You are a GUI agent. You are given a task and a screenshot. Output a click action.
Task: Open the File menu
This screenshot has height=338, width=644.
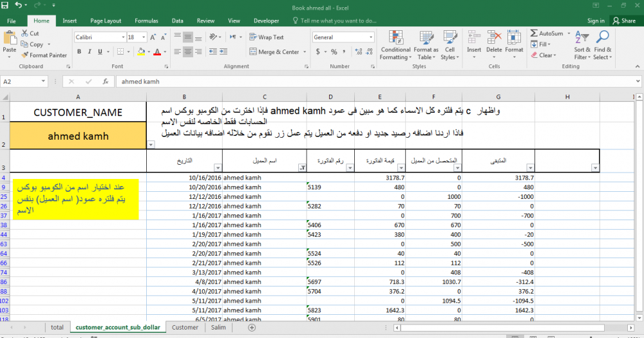(x=12, y=21)
